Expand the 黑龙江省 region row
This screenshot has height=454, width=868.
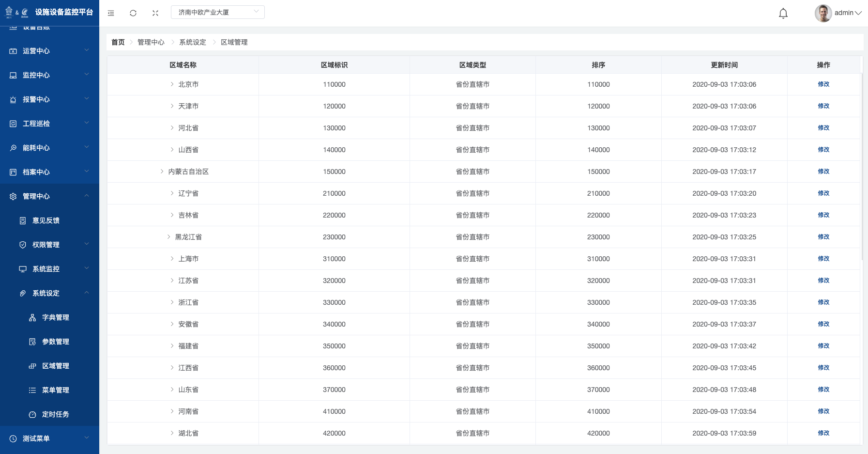(168, 237)
